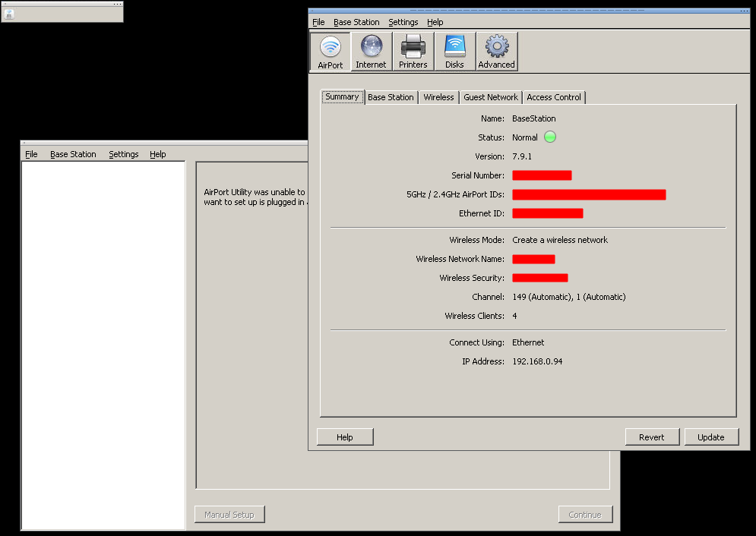Open Base Station menu in back window
This screenshot has width=756, height=536.
(73, 154)
